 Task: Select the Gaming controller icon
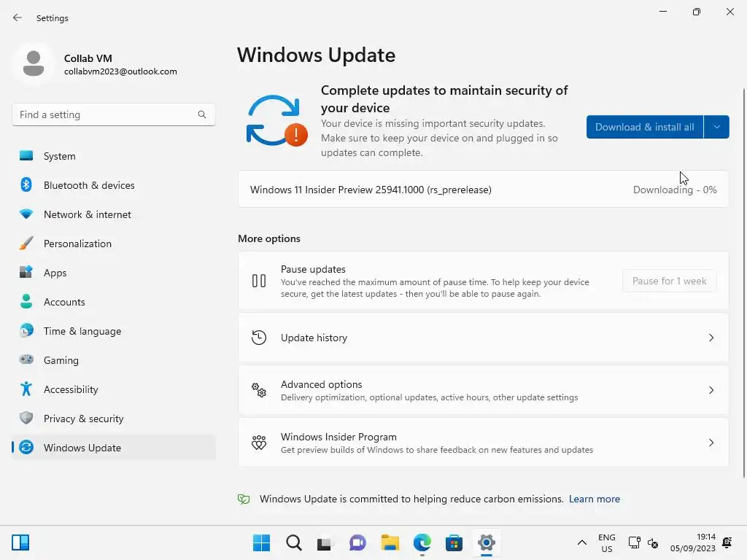point(26,359)
